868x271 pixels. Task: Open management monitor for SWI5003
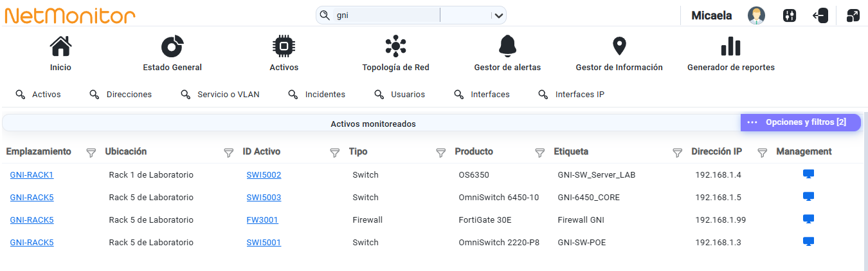(809, 197)
